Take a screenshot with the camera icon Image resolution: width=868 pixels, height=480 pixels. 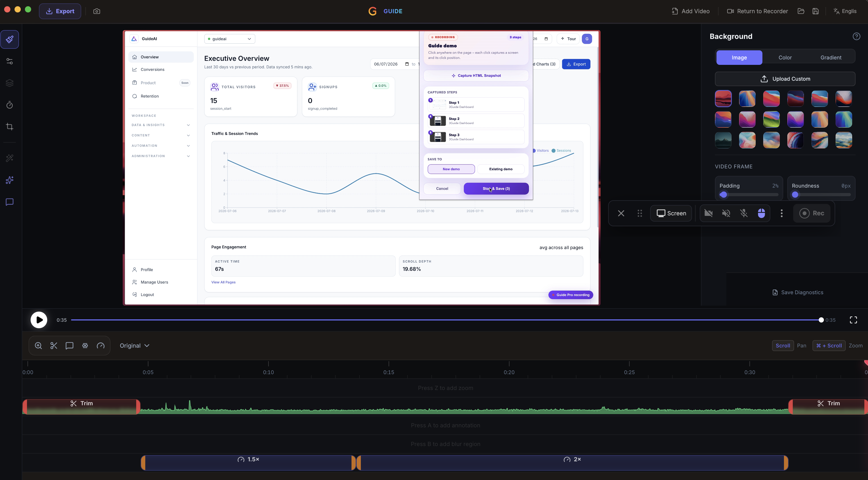coord(97,11)
